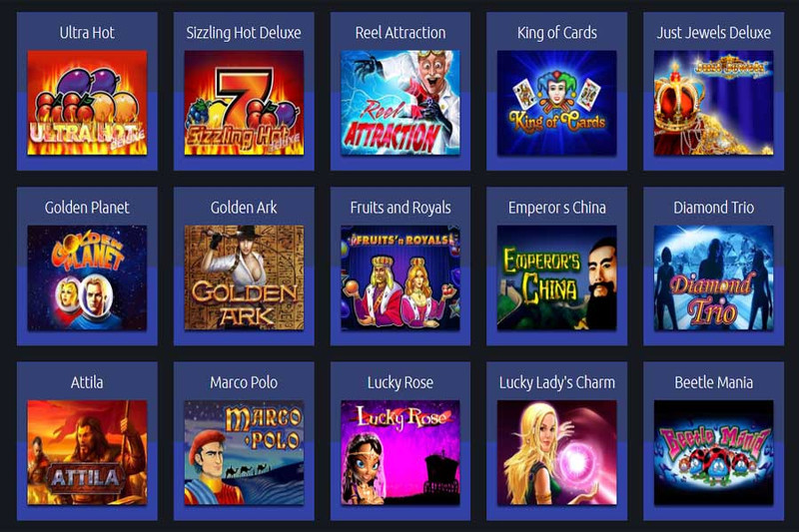This screenshot has height=532, width=799.
Task: Click the "Reel Attraction" title text
Action: point(400,33)
